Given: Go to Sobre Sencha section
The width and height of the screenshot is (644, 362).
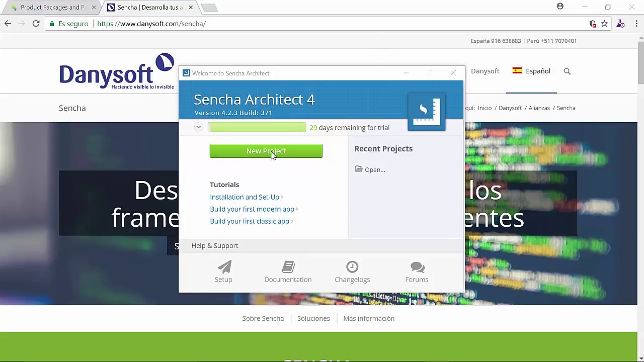Looking at the screenshot, I should pyautogui.click(x=263, y=318).
